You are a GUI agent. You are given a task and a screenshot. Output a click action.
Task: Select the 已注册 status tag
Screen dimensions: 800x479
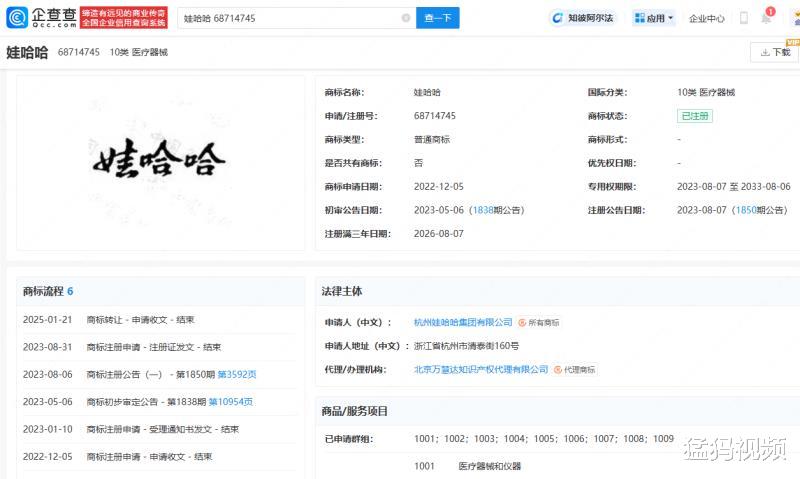(x=694, y=116)
